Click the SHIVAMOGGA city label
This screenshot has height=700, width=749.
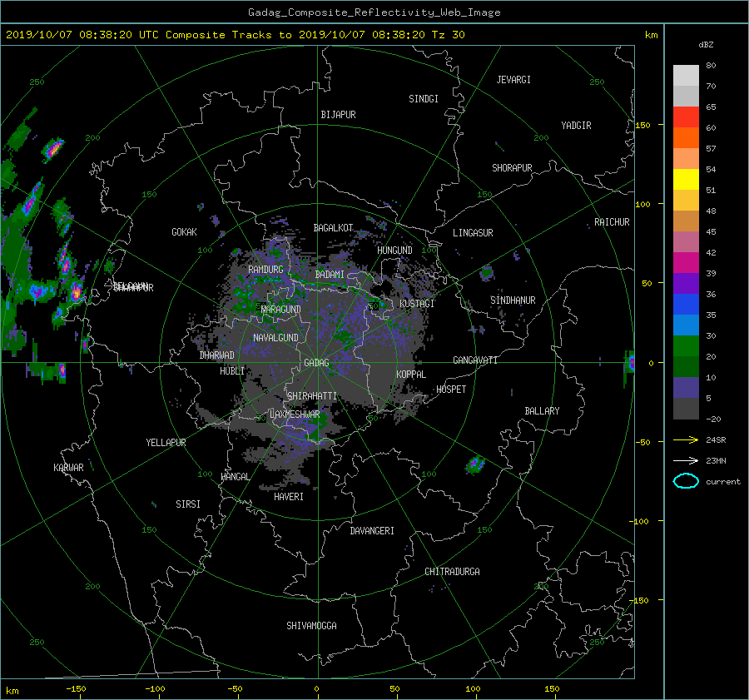[x=311, y=626]
